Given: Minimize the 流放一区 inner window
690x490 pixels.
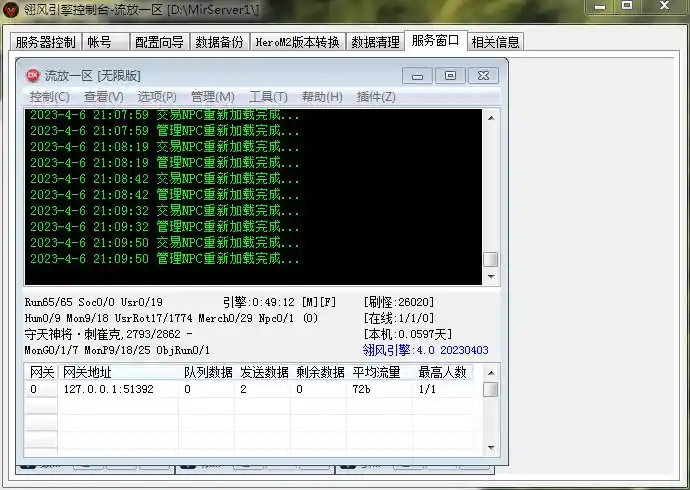Looking at the screenshot, I should [417, 76].
